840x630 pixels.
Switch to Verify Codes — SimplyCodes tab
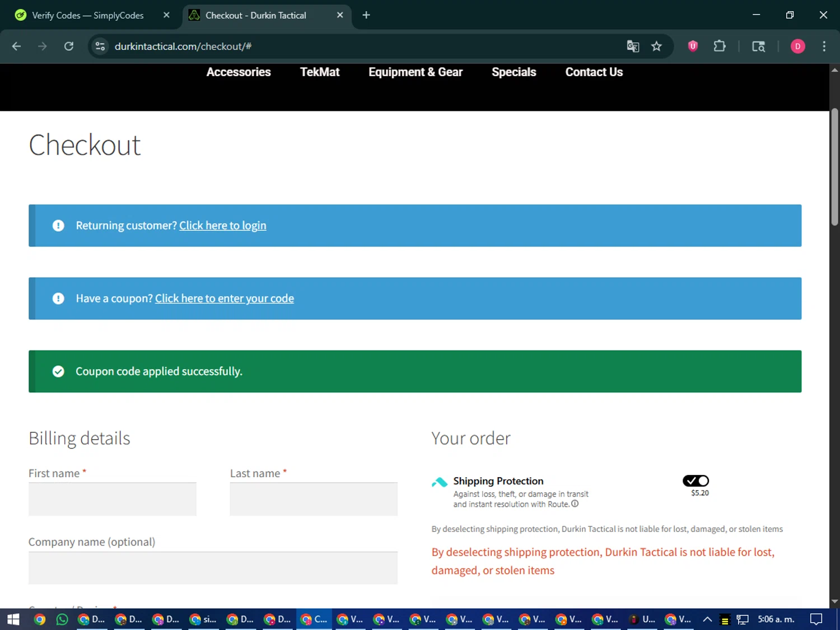coord(87,15)
